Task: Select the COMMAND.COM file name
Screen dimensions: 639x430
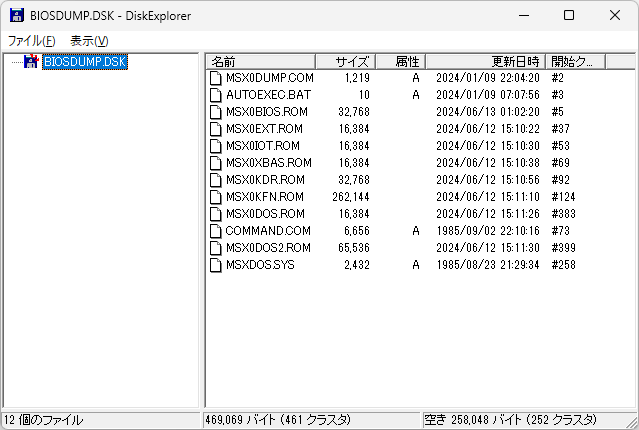Action: [x=268, y=231]
